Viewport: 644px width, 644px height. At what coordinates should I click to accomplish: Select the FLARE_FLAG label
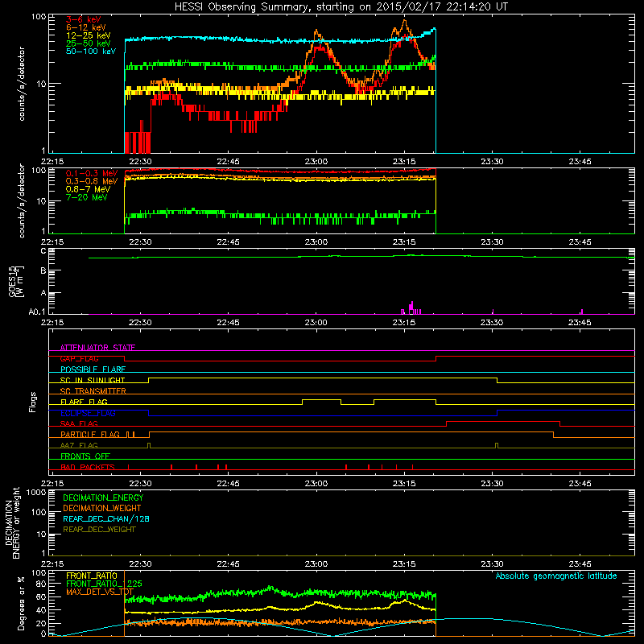pos(84,402)
